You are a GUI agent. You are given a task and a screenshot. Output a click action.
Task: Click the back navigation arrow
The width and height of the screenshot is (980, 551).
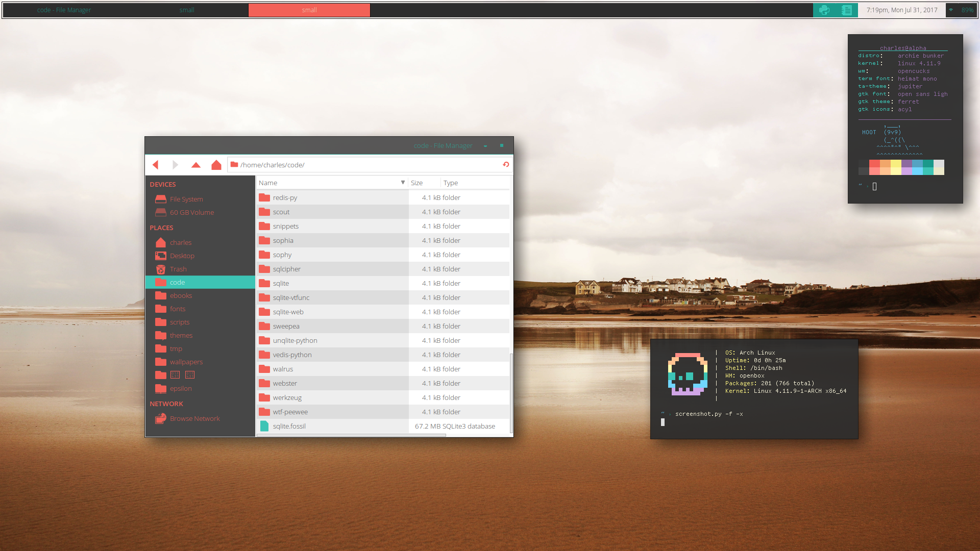coord(156,165)
